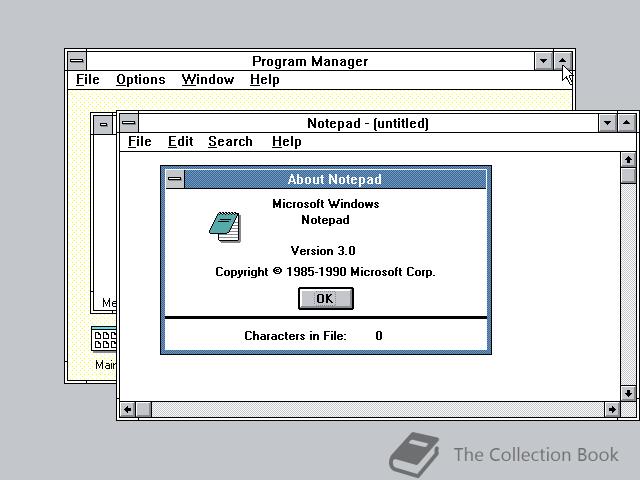
Task: Click Notepad vertical scrollbar down arrow
Action: tap(628, 393)
